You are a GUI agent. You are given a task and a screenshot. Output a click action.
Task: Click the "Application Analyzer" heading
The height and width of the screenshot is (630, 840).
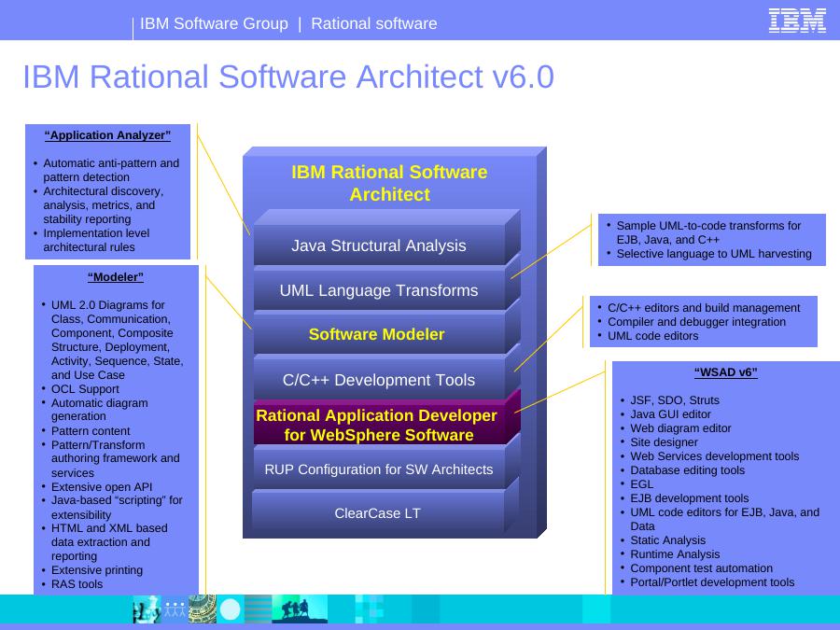(x=107, y=135)
